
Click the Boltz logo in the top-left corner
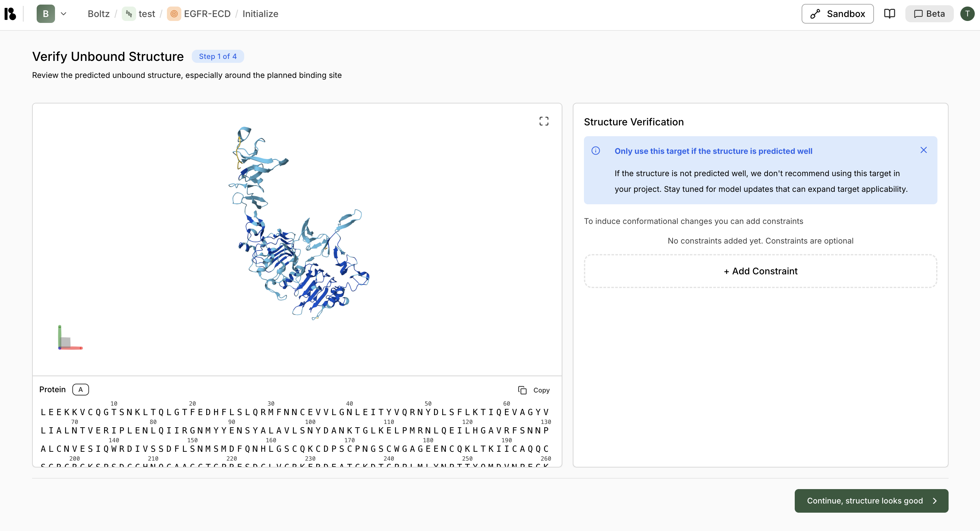pyautogui.click(x=10, y=14)
